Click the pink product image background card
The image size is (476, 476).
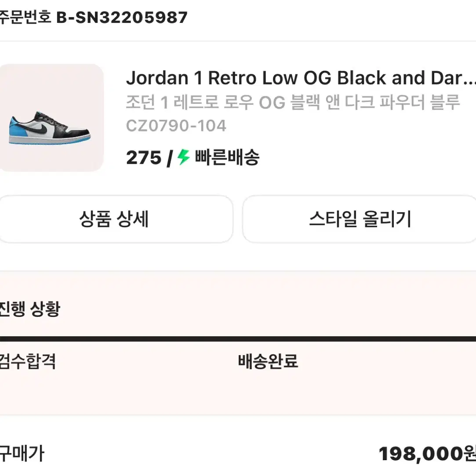point(51,116)
